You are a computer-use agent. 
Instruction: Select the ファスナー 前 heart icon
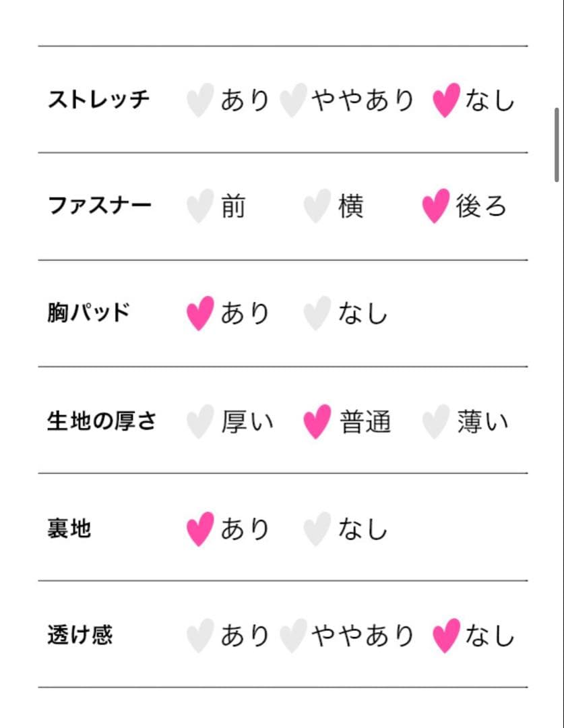[199, 206]
